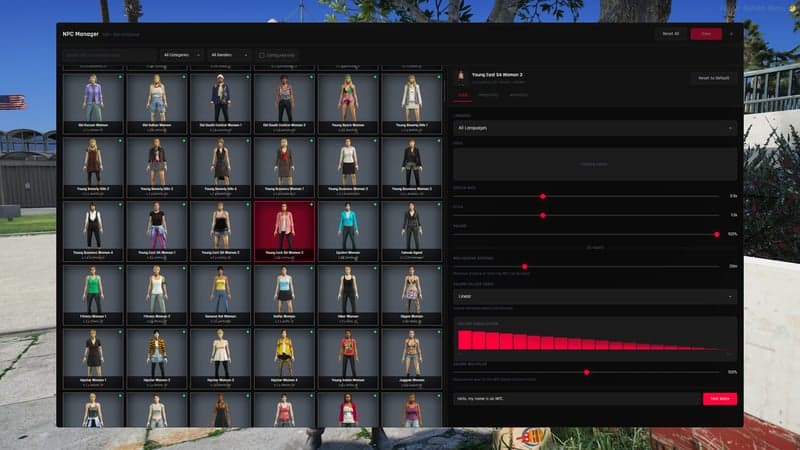Click the green status icon on Young Beach Woman
The image size is (800, 450).
[375, 77]
